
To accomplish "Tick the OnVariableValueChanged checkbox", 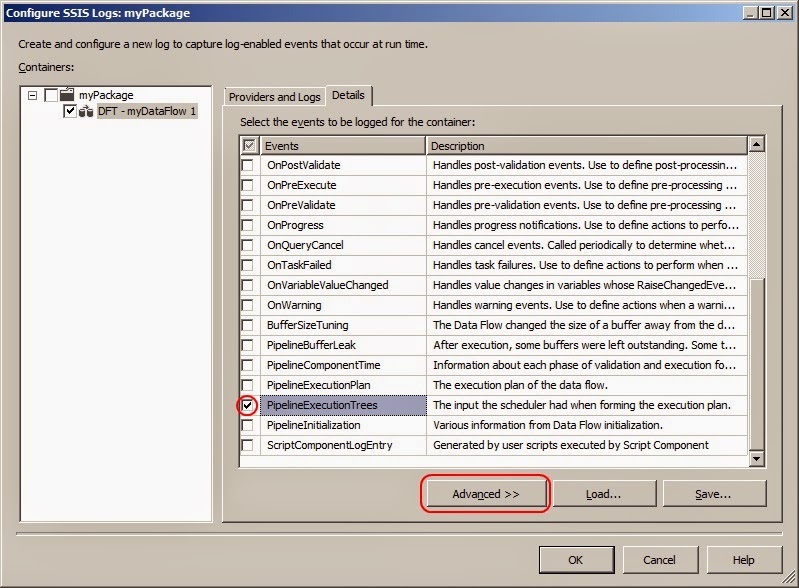I will click(x=247, y=285).
